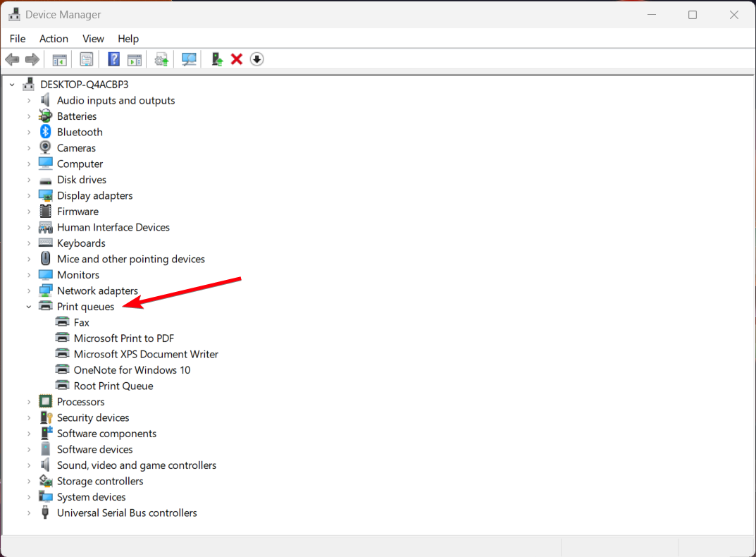
Task: Click the Bluetooth category icon
Action: click(x=45, y=132)
